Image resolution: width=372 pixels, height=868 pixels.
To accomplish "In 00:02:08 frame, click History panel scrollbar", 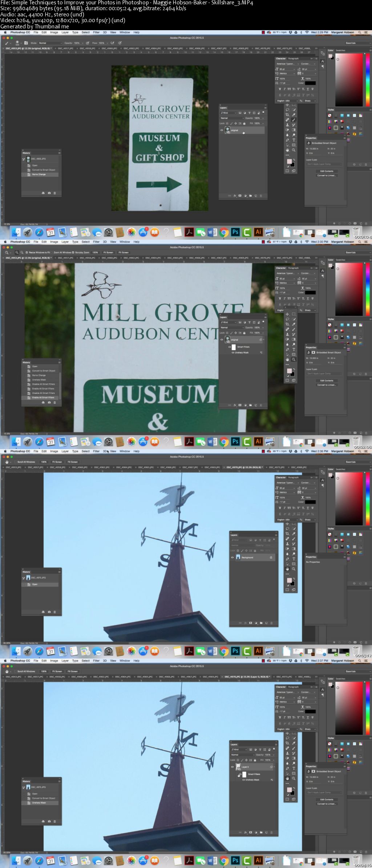I will coord(60,386).
